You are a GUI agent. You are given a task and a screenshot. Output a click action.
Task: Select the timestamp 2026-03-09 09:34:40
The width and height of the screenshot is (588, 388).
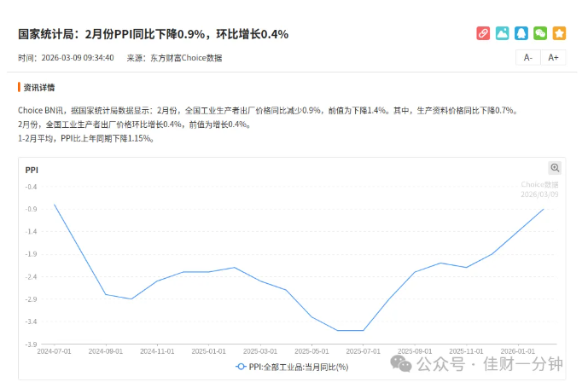(x=78, y=58)
